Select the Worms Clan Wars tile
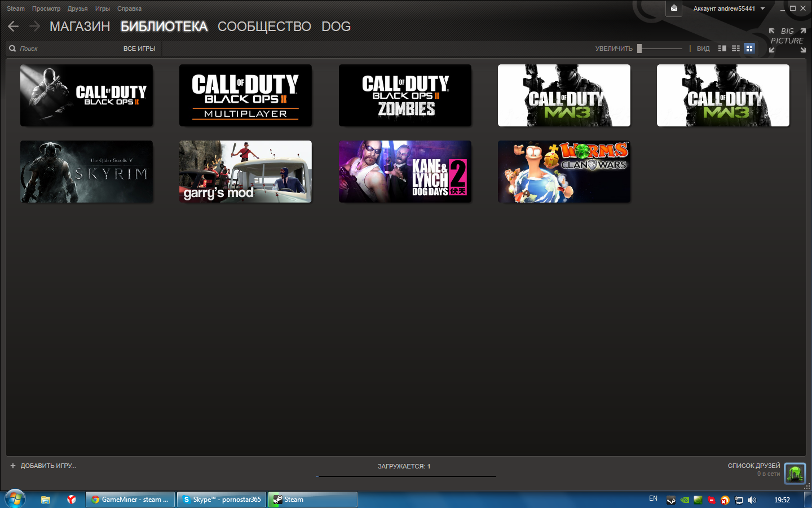 (564, 172)
